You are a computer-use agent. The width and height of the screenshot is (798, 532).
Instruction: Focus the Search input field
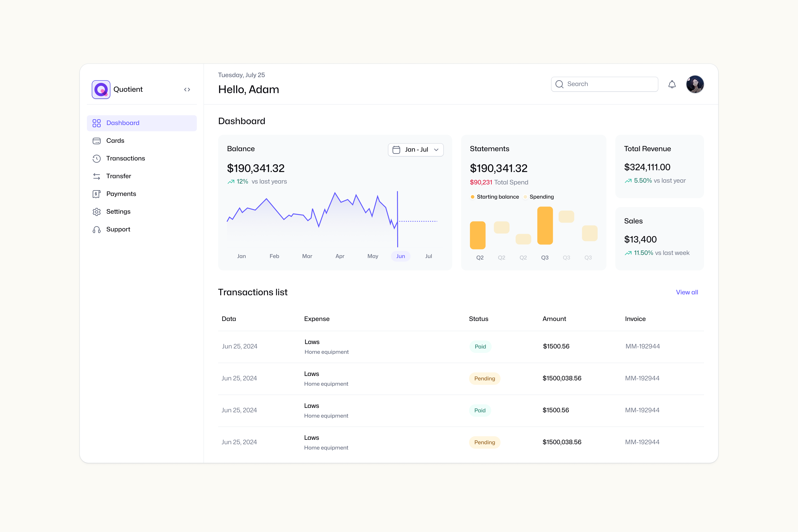604,84
